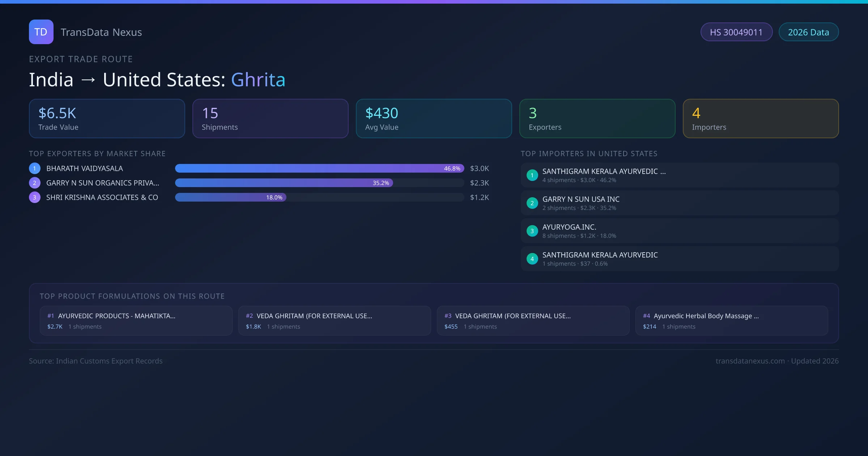Open the $430 Avg Value card
Image resolution: width=868 pixels, height=456 pixels.
pyautogui.click(x=434, y=118)
